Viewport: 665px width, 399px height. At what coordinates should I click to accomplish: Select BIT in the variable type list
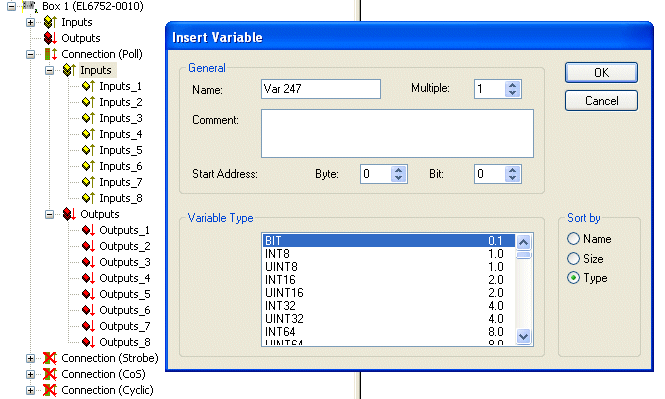[x=388, y=241]
